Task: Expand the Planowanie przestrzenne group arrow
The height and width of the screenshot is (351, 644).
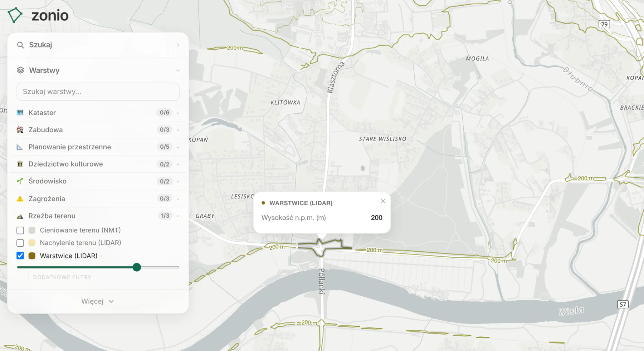Action: click(x=178, y=147)
